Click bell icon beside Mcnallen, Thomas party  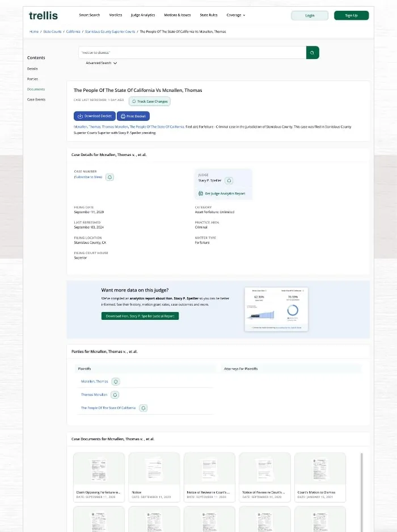[x=116, y=382]
